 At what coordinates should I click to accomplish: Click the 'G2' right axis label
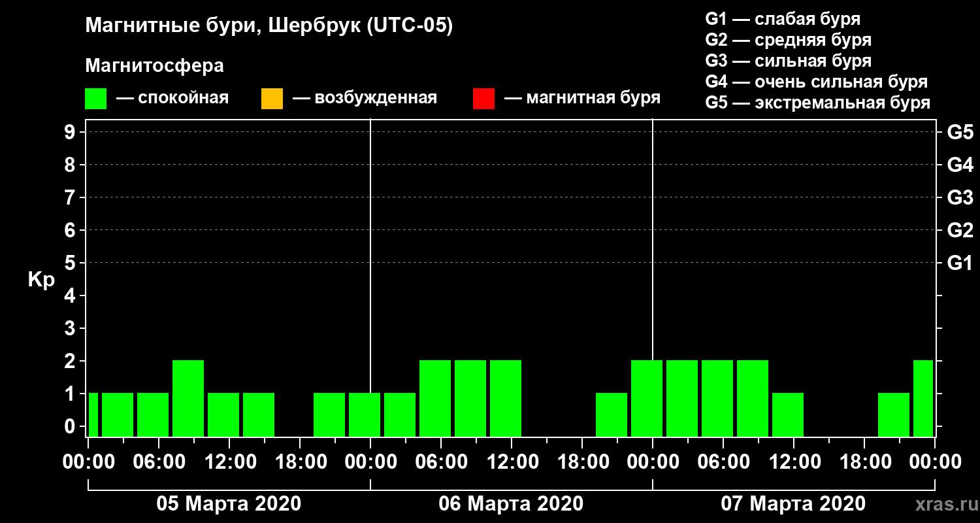click(960, 230)
